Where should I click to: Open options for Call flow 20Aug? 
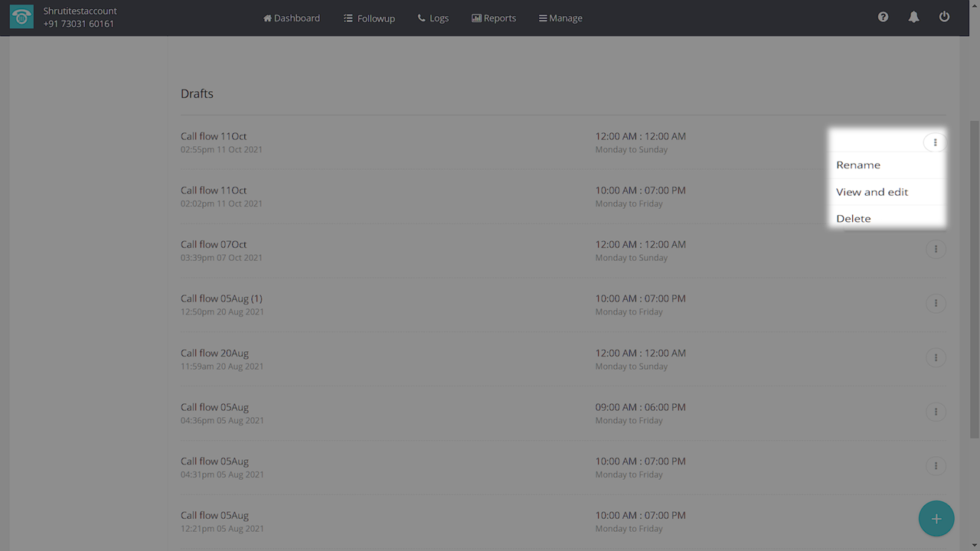click(935, 357)
